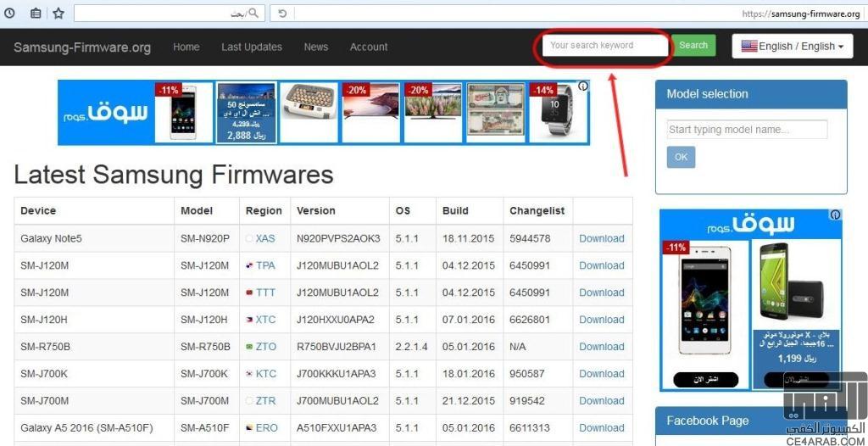Image resolution: width=868 pixels, height=446 pixels.
Task: Click buy button under white phone ad
Action: (706, 380)
